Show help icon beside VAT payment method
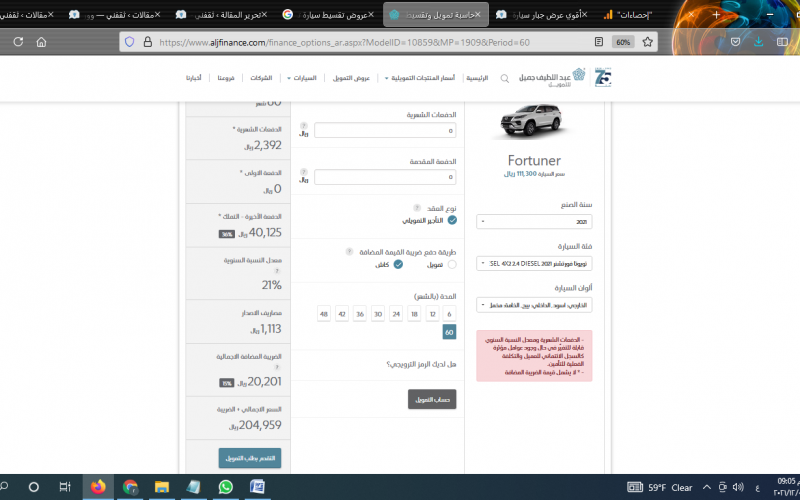800x500 pixels. click(349, 252)
